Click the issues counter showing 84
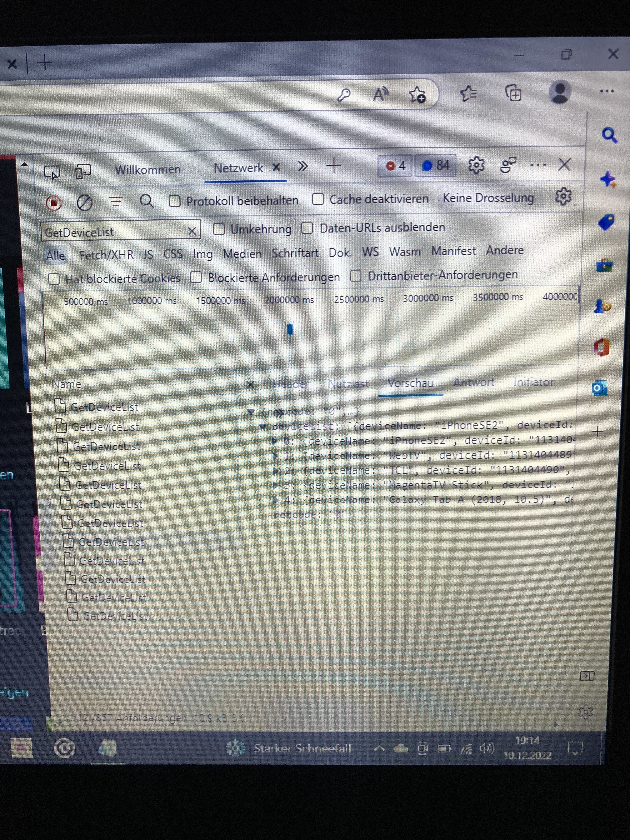 click(x=436, y=165)
